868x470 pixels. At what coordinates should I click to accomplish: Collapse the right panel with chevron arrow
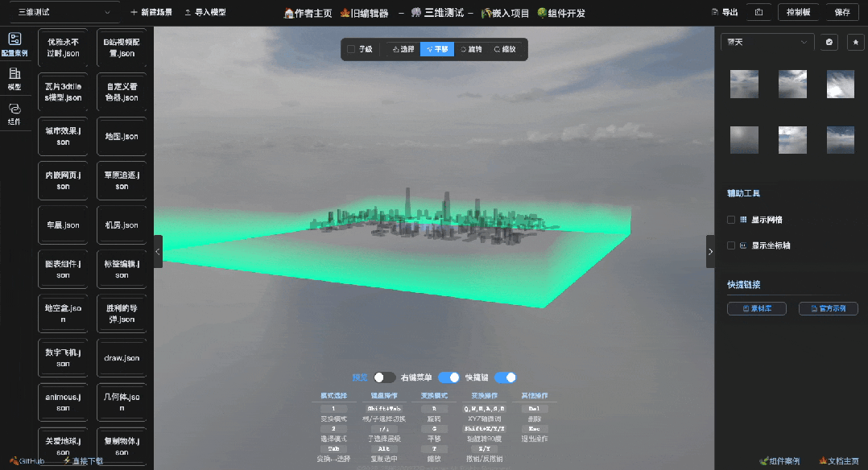[710, 251]
